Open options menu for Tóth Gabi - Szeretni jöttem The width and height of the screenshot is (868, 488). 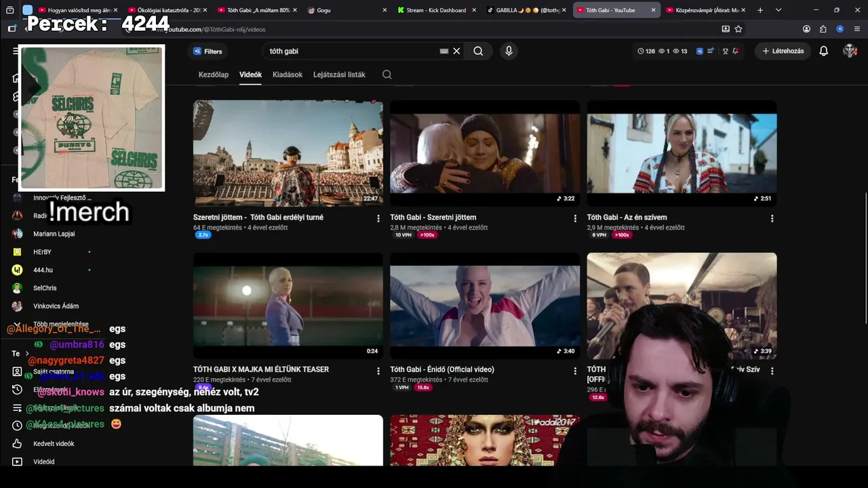(x=575, y=218)
